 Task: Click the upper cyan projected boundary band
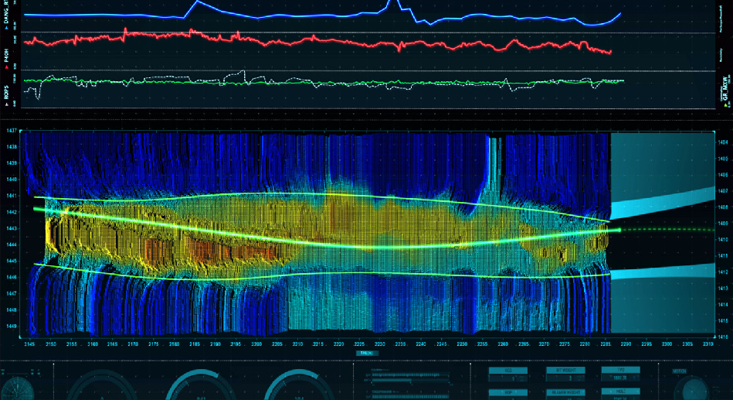[x=663, y=202]
